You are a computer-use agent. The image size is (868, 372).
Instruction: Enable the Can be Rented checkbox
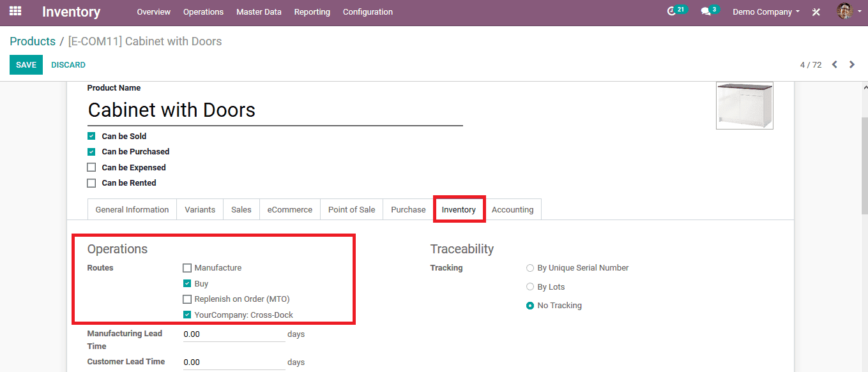[x=91, y=183]
